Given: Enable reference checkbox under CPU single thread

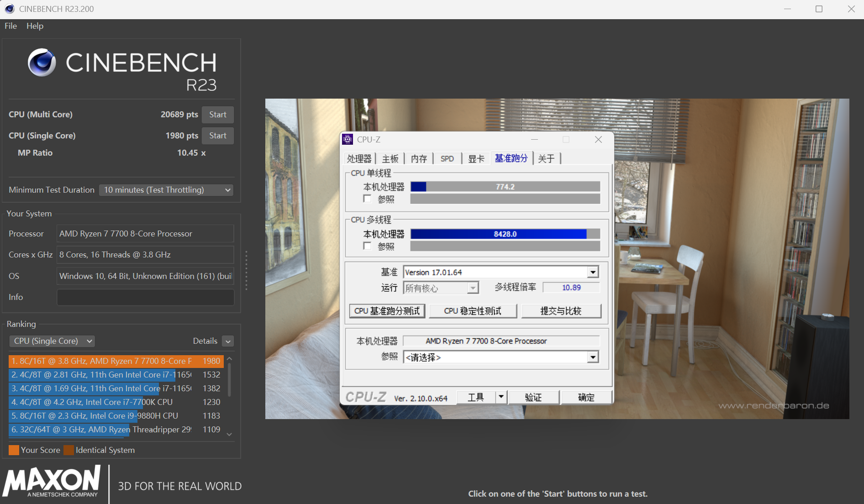Looking at the screenshot, I should pyautogui.click(x=367, y=199).
